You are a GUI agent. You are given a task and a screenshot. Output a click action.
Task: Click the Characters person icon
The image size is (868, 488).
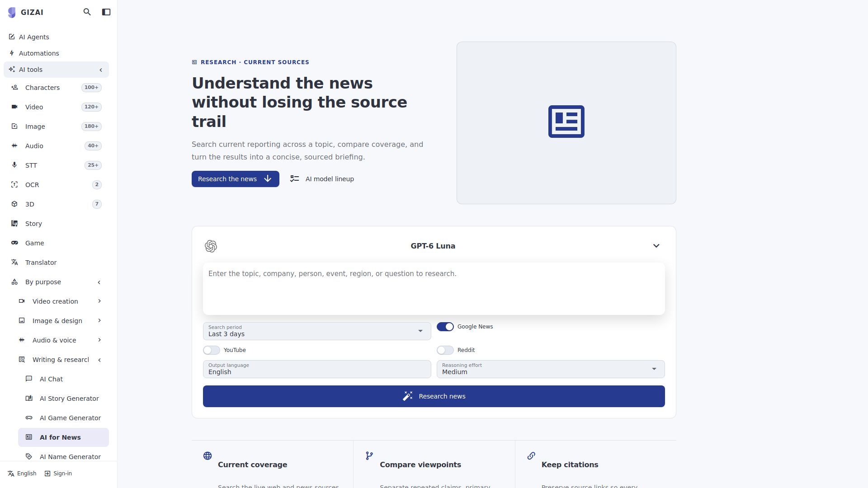click(14, 88)
